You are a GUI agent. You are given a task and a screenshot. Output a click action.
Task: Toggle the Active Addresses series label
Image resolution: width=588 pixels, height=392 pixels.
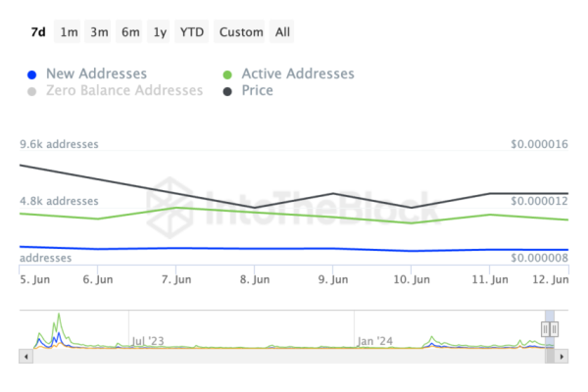click(x=298, y=74)
